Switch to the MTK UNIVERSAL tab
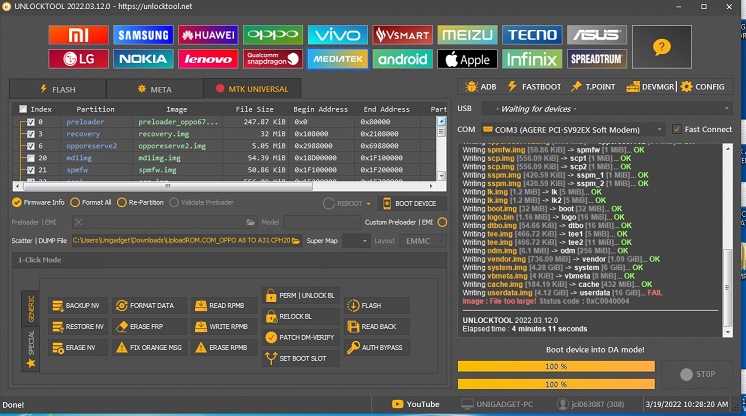Image resolution: width=746 pixels, height=416 pixels. [x=252, y=89]
